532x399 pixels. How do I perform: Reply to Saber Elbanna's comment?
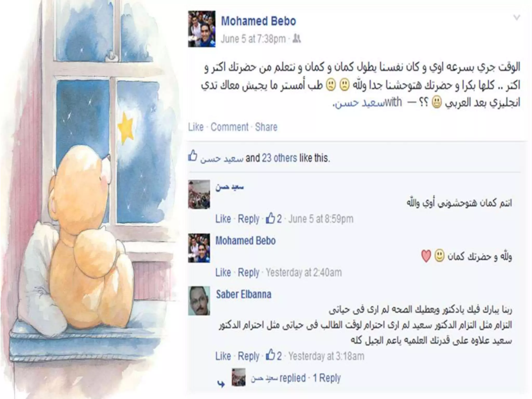[x=249, y=356]
